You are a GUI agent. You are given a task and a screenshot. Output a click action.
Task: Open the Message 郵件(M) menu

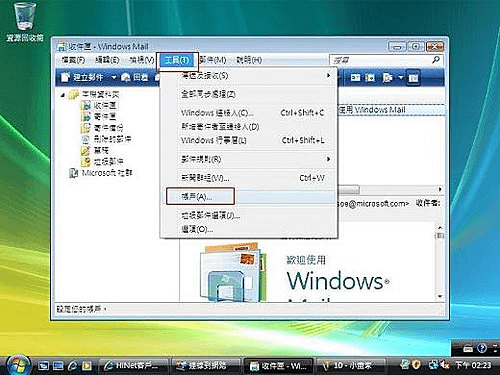pyautogui.click(x=213, y=60)
